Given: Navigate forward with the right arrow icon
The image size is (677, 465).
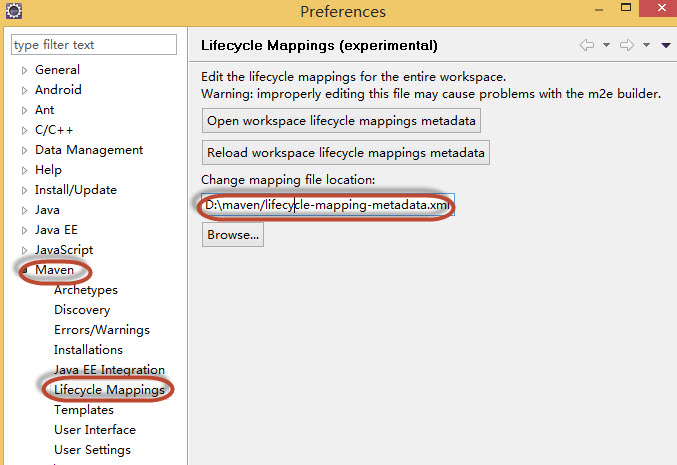Looking at the screenshot, I should coord(627,45).
